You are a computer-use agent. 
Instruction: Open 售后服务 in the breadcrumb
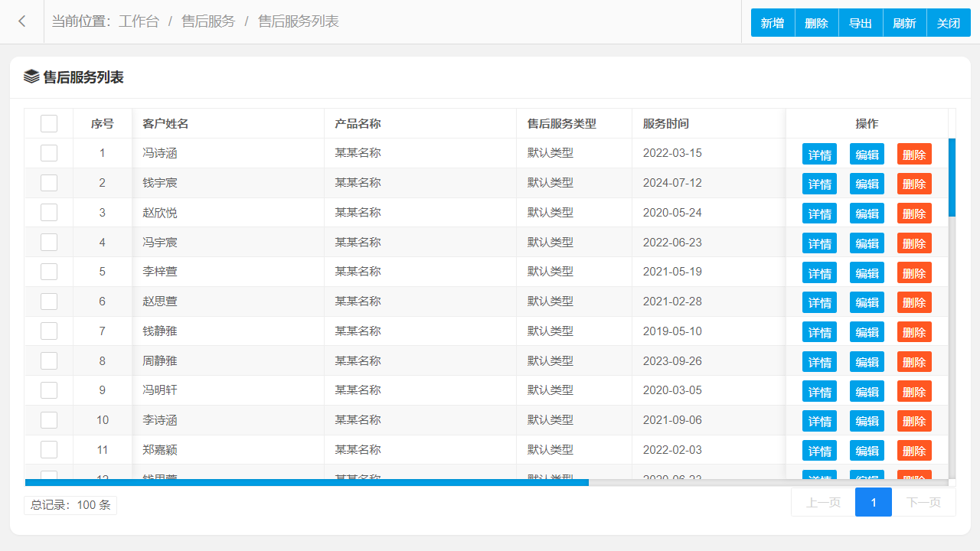pos(208,21)
